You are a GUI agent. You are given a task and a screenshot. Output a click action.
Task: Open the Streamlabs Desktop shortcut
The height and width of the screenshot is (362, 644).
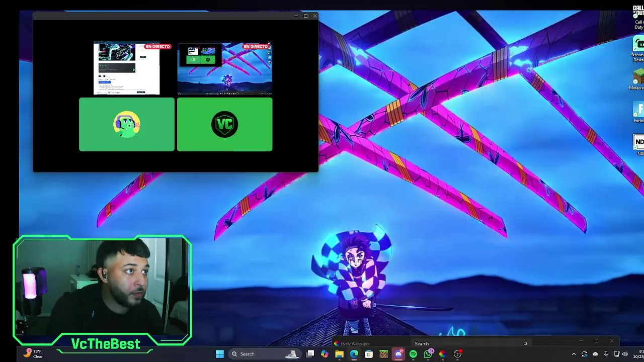point(638,49)
